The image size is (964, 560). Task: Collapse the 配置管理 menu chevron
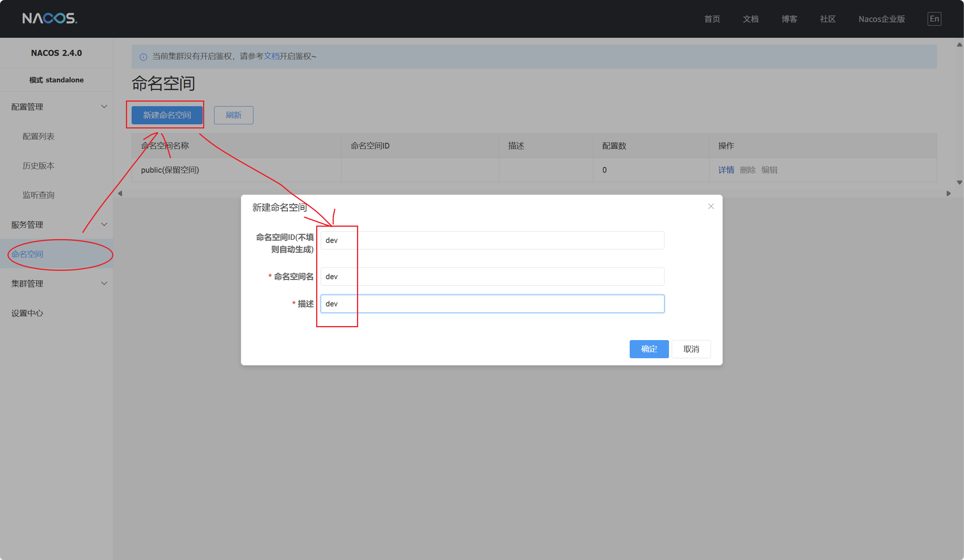(104, 106)
